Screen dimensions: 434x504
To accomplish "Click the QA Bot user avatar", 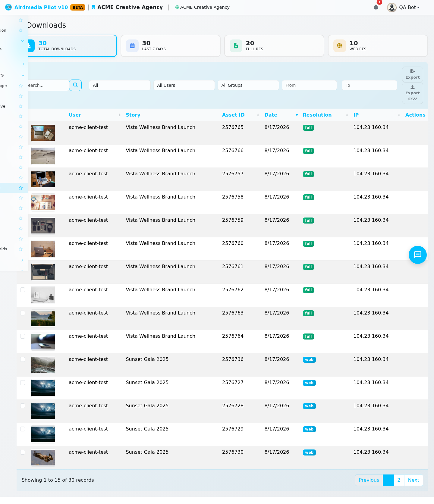I will click(392, 8).
